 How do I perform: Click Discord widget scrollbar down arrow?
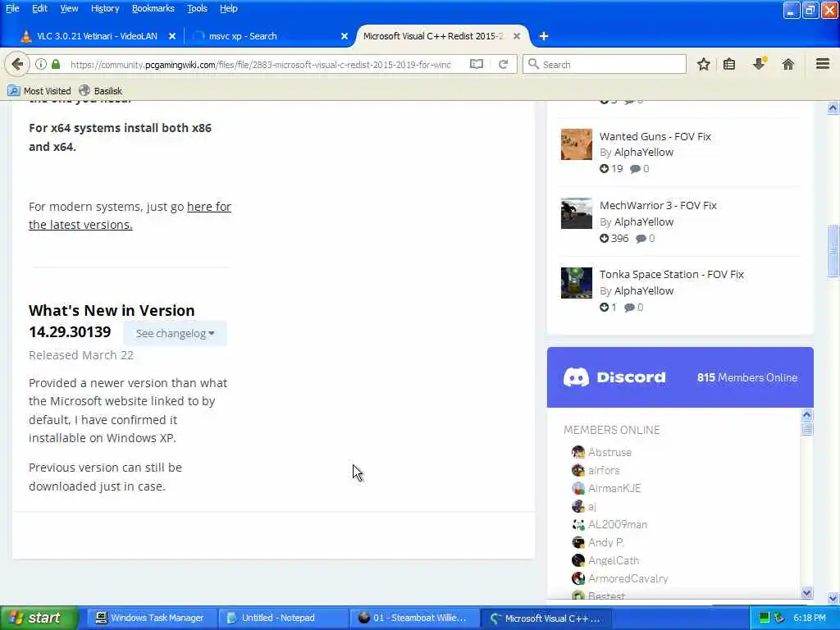click(x=807, y=592)
